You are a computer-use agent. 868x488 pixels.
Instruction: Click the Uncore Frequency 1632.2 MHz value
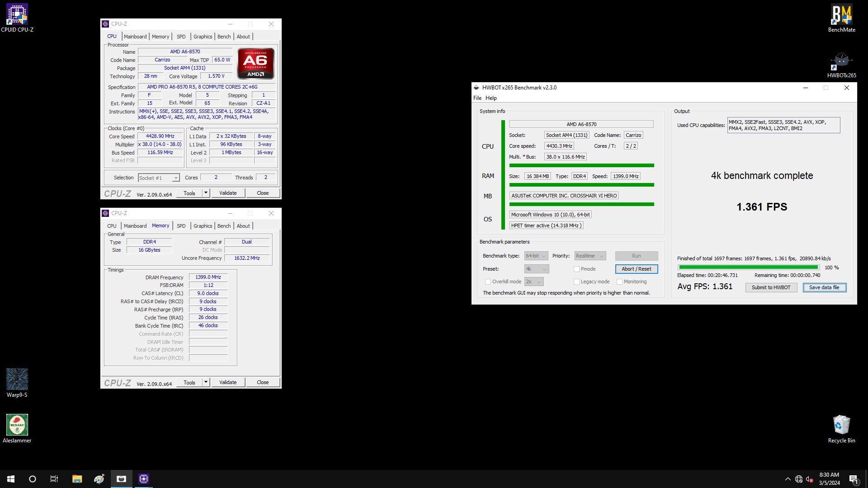(x=247, y=258)
